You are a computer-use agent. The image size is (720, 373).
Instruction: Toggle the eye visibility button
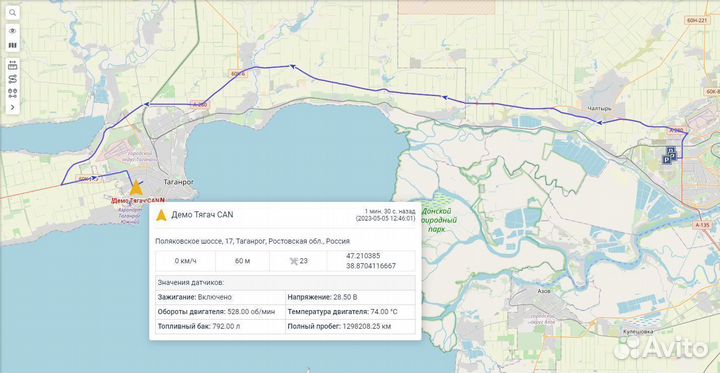12,31
